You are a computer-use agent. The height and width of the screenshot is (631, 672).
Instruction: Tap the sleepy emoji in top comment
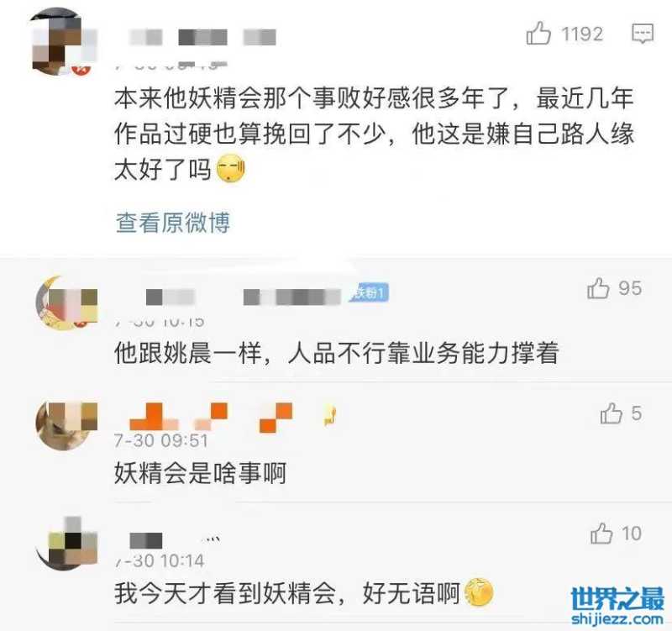click(231, 170)
